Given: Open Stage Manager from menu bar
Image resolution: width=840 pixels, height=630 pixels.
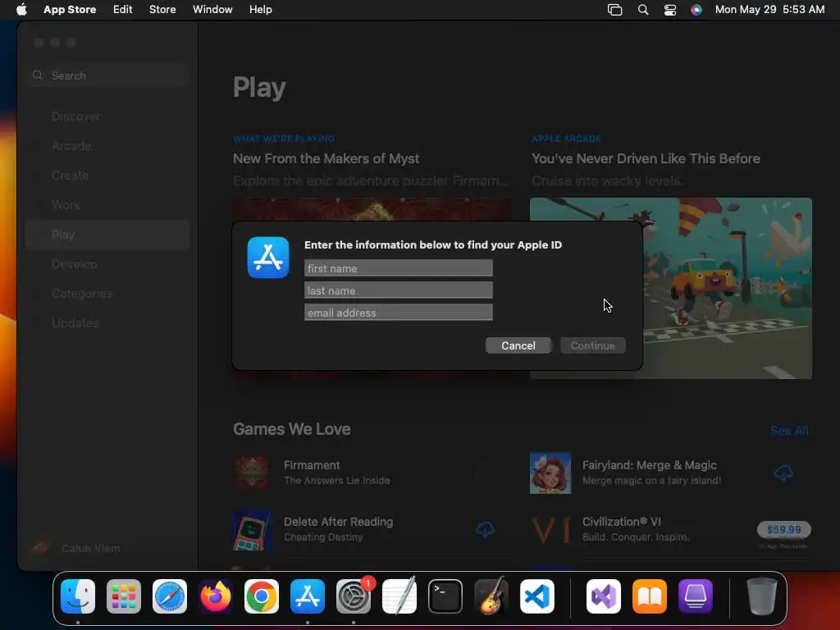Looking at the screenshot, I should (x=615, y=10).
